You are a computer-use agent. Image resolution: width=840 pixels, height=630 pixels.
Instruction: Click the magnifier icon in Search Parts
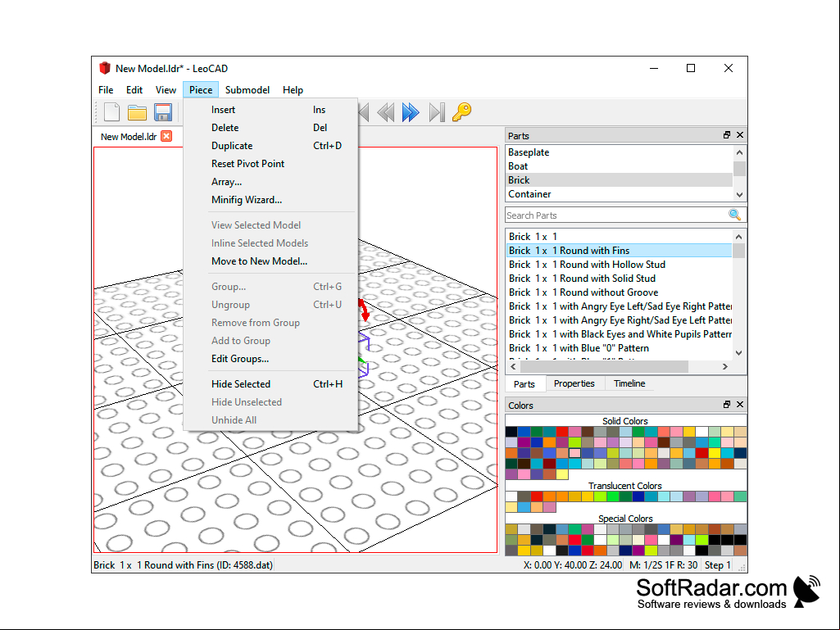pyautogui.click(x=735, y=215)
